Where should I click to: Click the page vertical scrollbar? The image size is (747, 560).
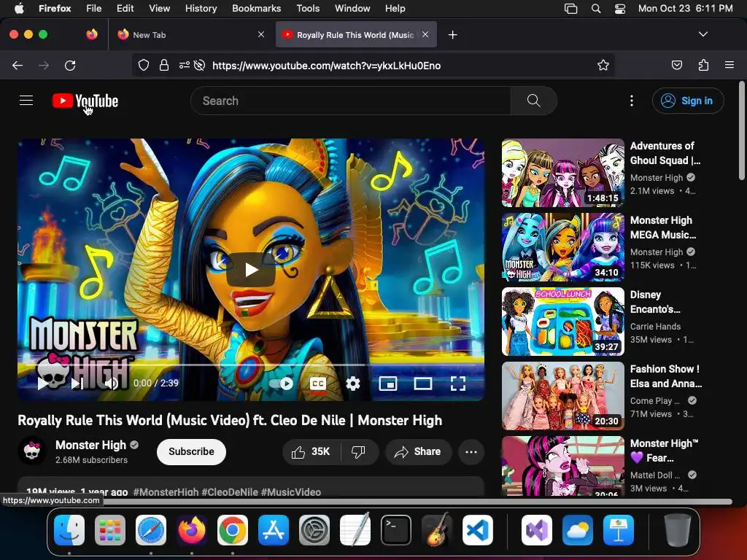click(x=741, y=131)
